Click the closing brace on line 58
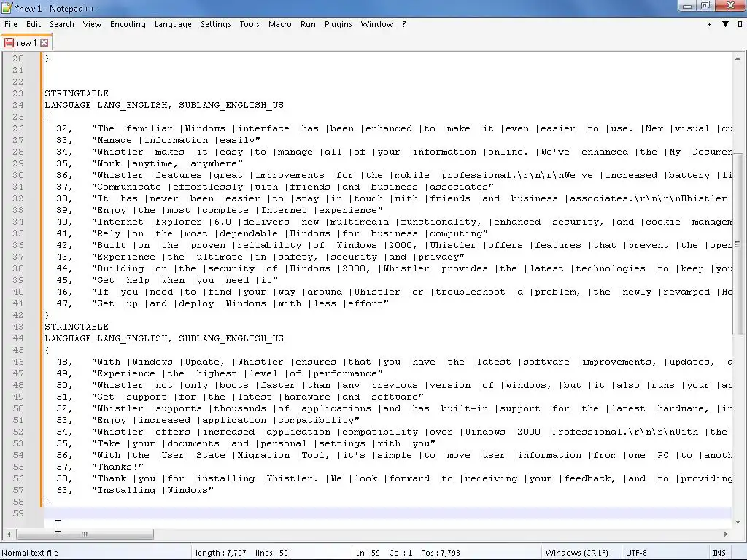Image resolution: width=747 pixels, height=560 pixels. pyautogui.click(x=47, y=502)
